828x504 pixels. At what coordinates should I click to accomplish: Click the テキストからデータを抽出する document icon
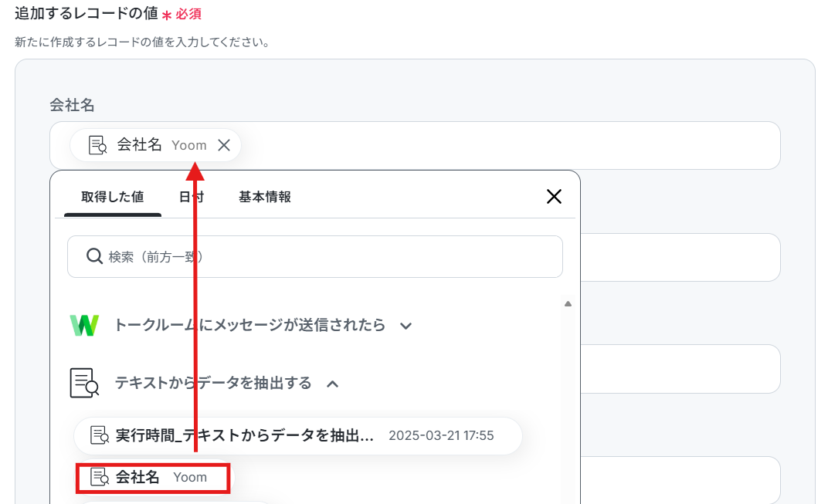pos(84,383)
